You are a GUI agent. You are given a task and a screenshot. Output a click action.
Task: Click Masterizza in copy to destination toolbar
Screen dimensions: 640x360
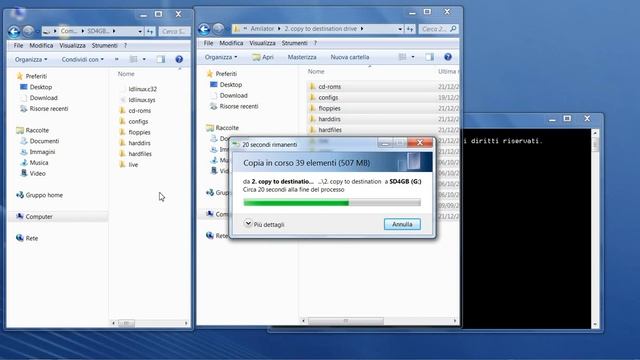(x=302, y=57)
